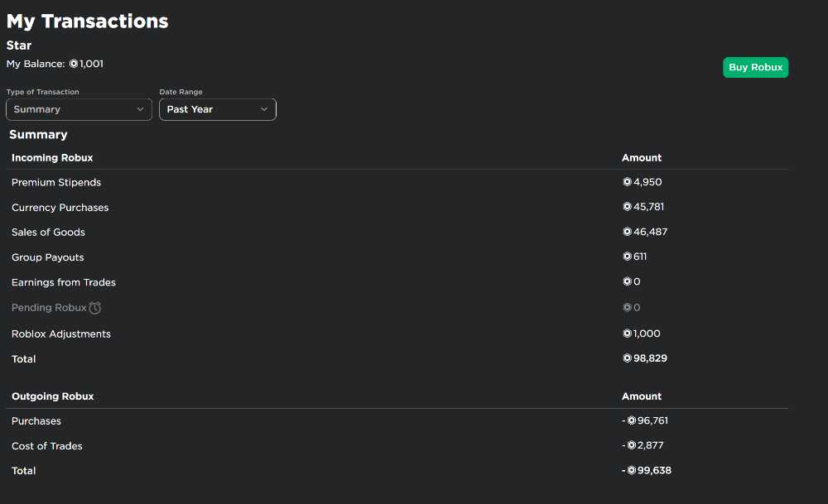Open the Sales of Goods row

click(397, 233)
